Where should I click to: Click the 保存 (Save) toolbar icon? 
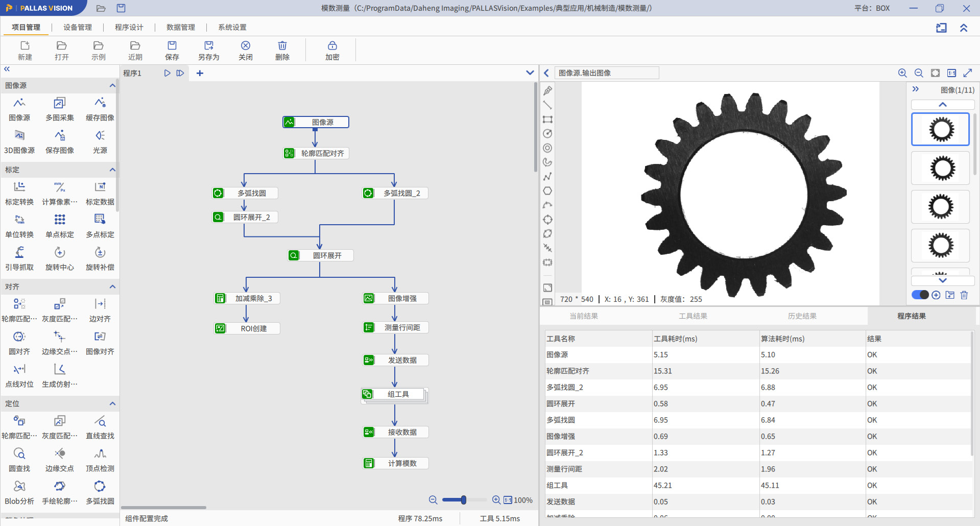point(172,46)
